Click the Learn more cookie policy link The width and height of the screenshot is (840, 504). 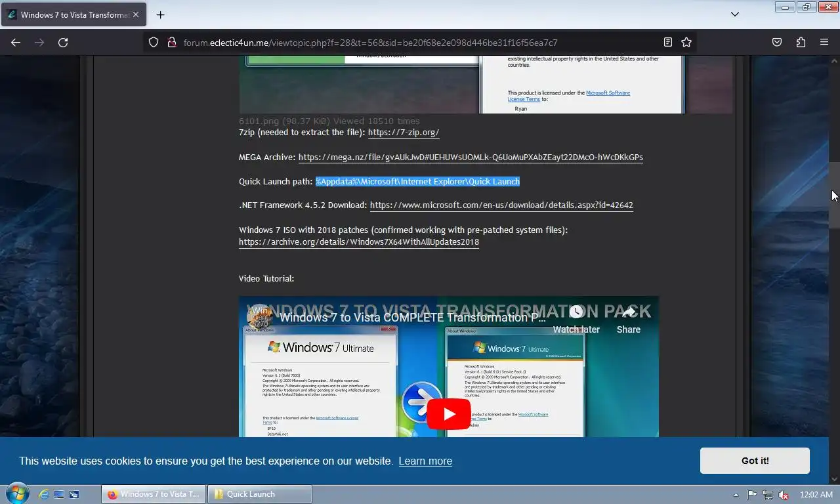tap(425, 461)
